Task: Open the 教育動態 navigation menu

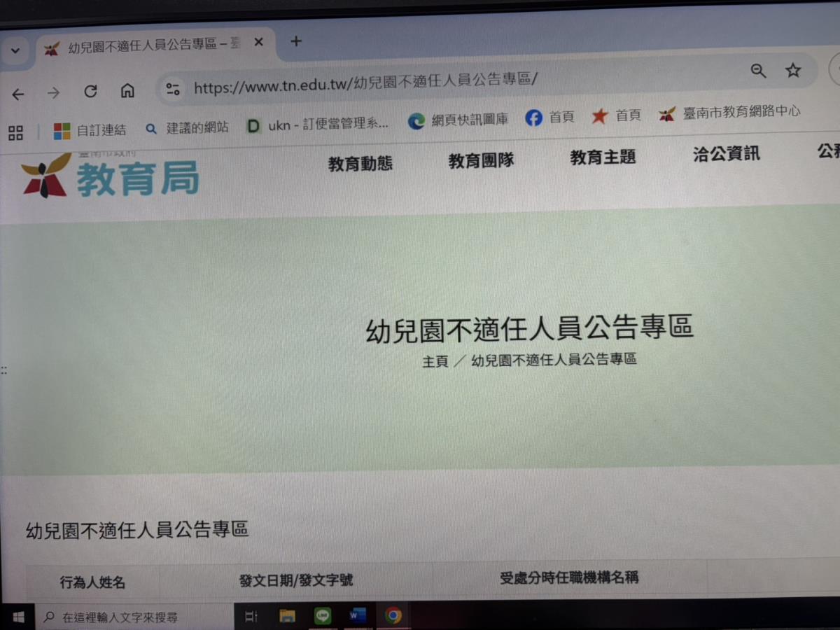Action: pyautogui.click(x=360, y=164)
